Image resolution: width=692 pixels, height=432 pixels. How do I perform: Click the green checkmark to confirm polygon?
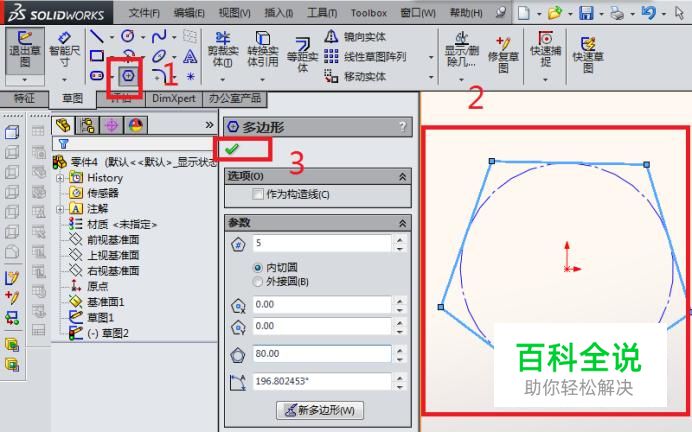click(x=232, y=149)
